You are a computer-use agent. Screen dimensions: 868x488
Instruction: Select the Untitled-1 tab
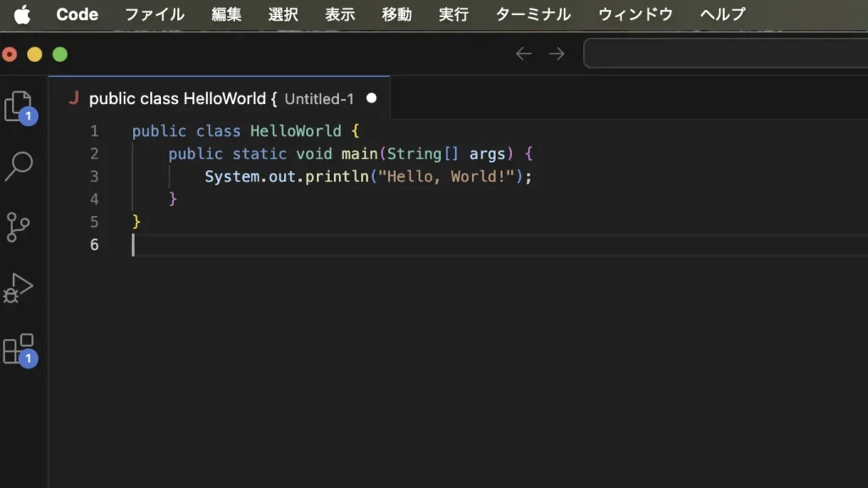[318, 98]
